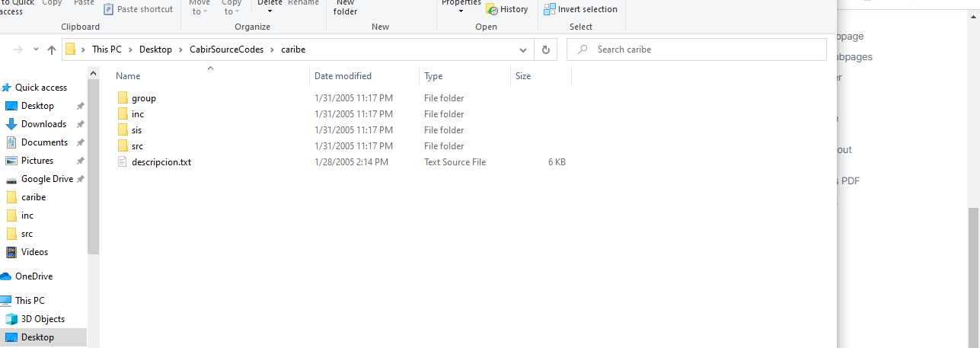Click 1/28/2005 2:14 PM date

pos(351,162)
